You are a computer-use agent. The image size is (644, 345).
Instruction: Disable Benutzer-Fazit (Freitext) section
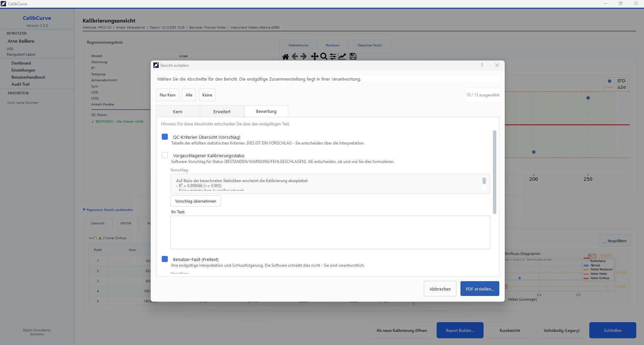point(165,259)
